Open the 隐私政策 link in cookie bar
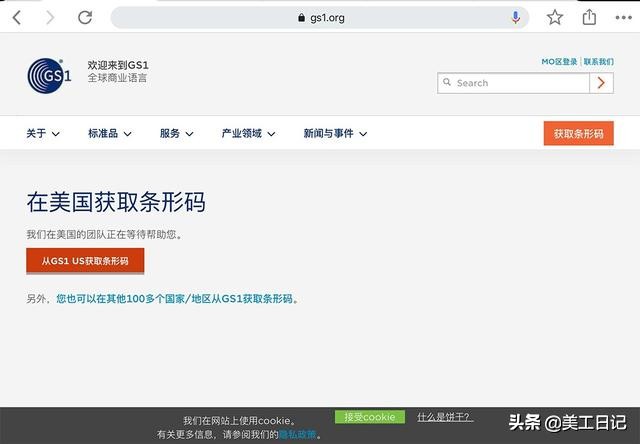 coord(298,435)
